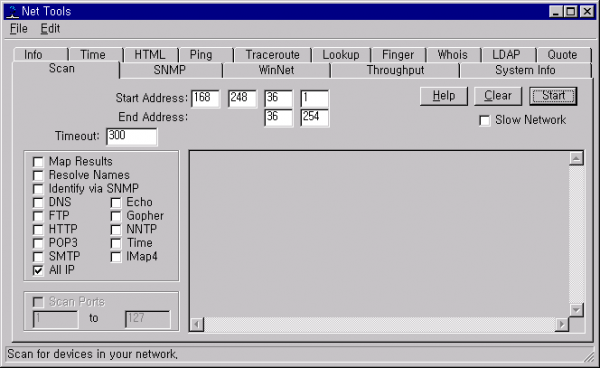Open the Edit menu
This screenshot has width=600, height=368.
pos(50,29)
